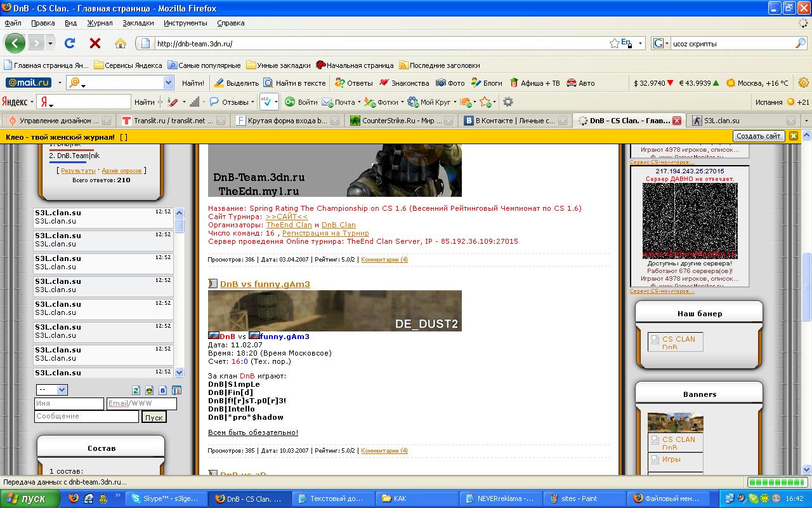Click the Яндекс logo on Yandex bar
Viewport: 812px width, 508px height.
point(14,102)
